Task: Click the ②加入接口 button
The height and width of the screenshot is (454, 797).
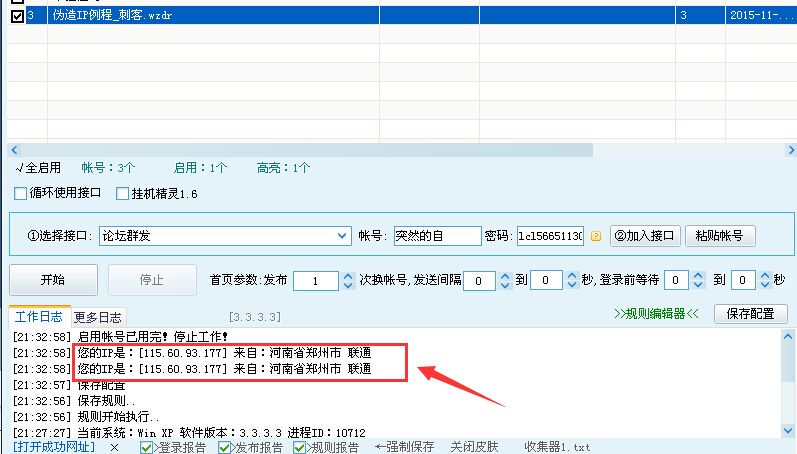Action: tap(645, 236)
